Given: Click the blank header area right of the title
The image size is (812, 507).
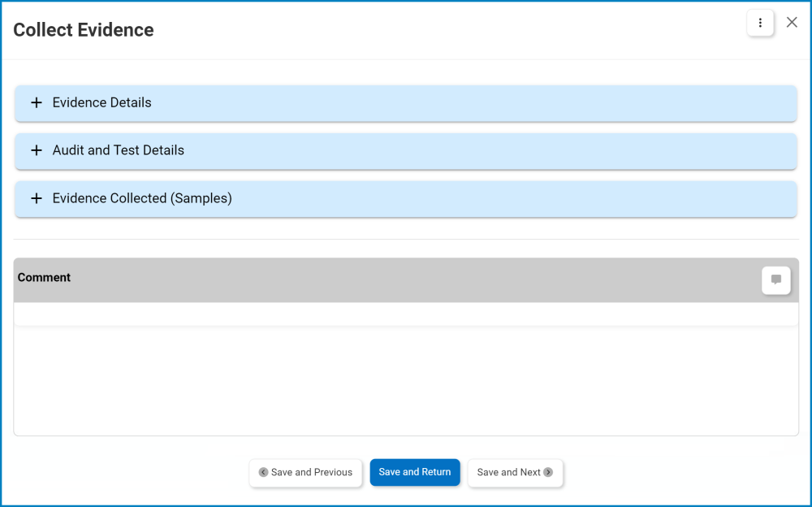Looking at the screenshot, I should coord(447,30).
